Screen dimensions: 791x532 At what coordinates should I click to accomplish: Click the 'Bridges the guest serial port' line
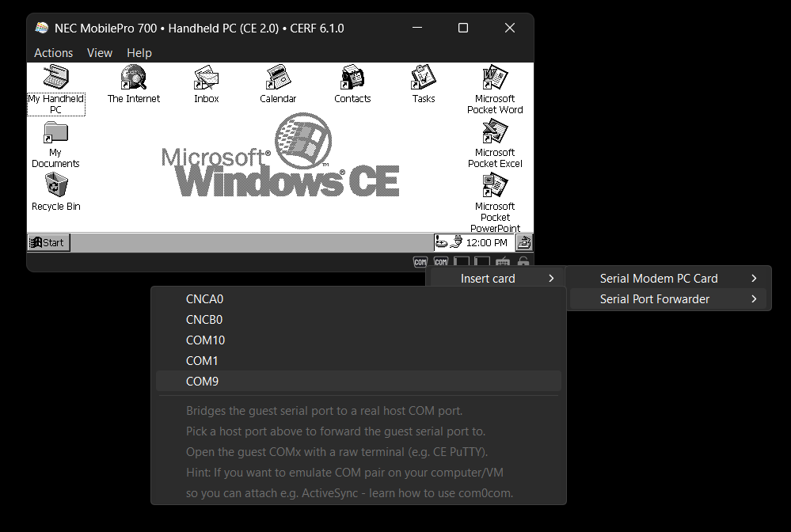324,411
